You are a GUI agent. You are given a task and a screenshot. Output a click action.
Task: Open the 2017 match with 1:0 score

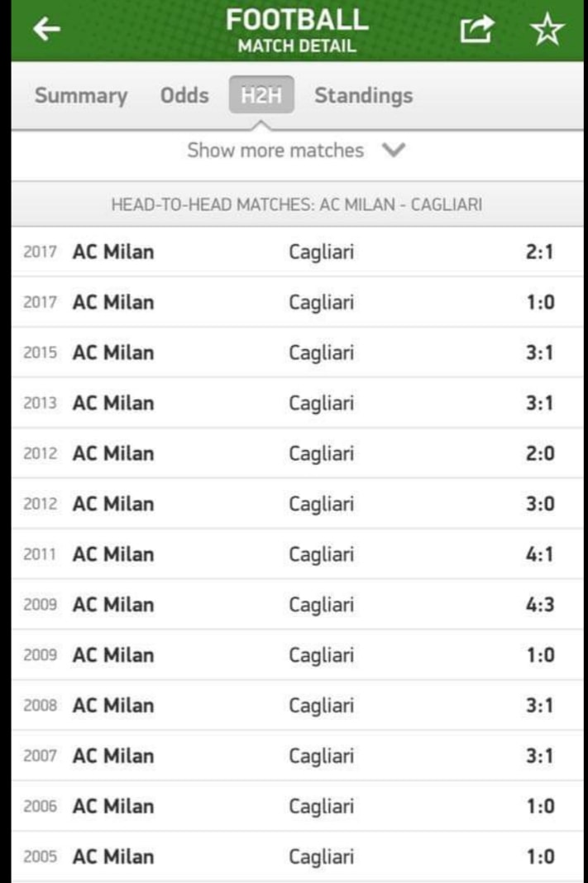pyautogui.click(x=297, y=302)
